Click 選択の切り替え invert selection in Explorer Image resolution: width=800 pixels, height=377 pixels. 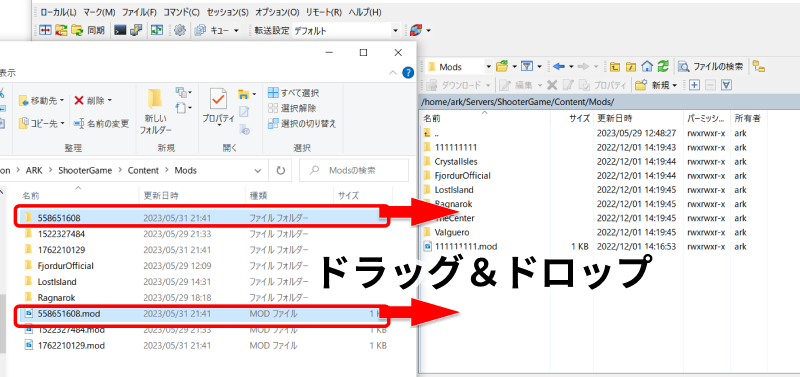click(302, 123)
